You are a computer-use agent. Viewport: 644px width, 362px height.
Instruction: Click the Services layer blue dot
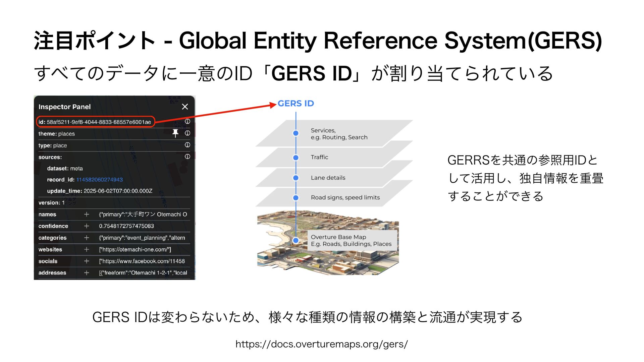click(296, 133)
